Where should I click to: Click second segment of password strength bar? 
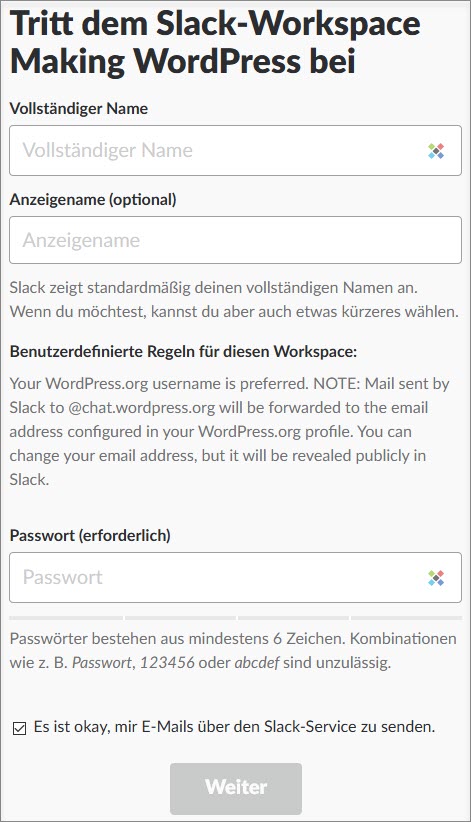click(180, 618)
